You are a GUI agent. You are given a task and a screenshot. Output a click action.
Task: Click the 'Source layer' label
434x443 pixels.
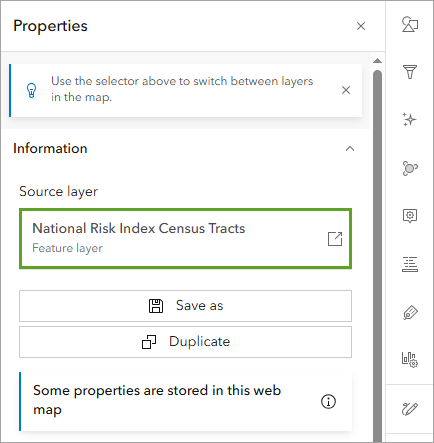(59, 192)
